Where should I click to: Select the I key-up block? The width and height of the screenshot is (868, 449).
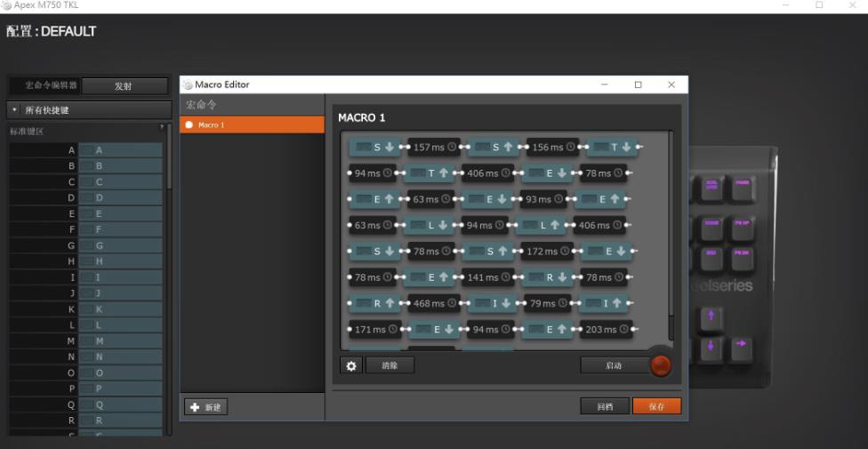pos(601,303)
